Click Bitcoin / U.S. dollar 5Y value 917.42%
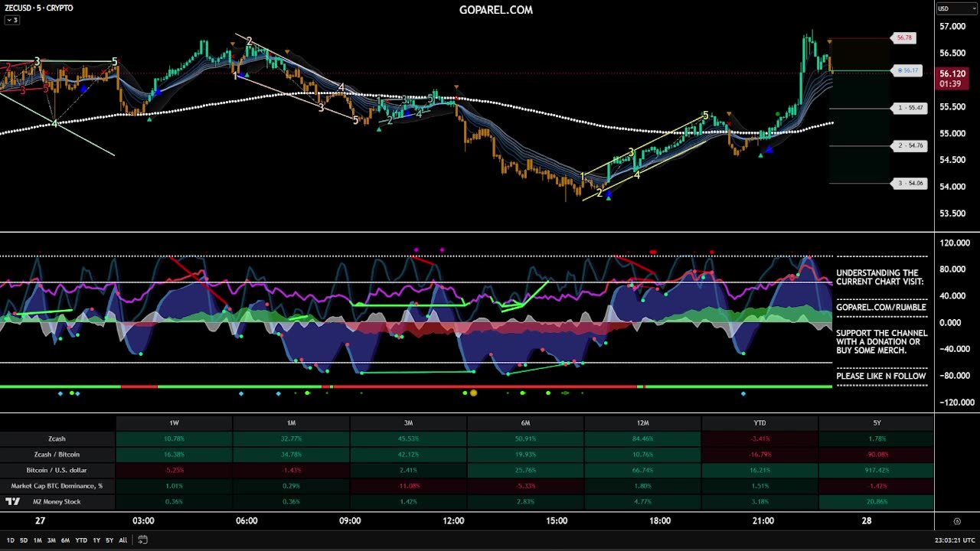This screenshot has height=551, width=980. tap(877, 471)
